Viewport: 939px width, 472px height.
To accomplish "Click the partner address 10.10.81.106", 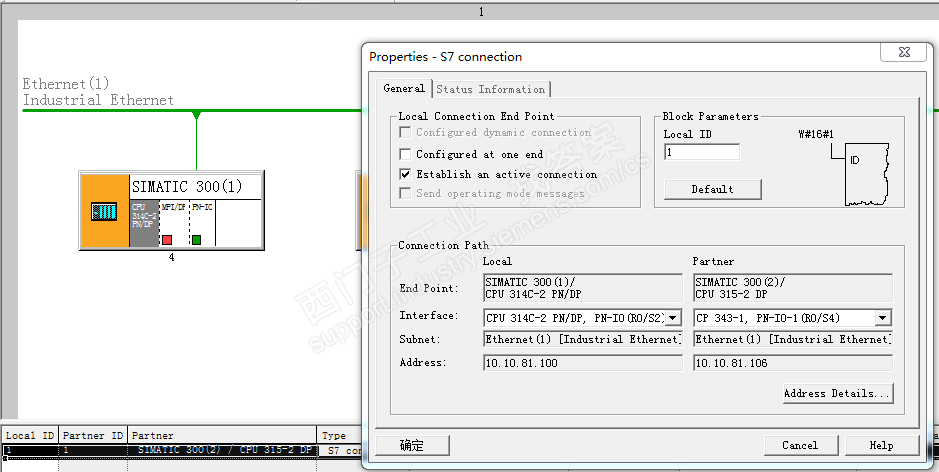I will [793, 363].
